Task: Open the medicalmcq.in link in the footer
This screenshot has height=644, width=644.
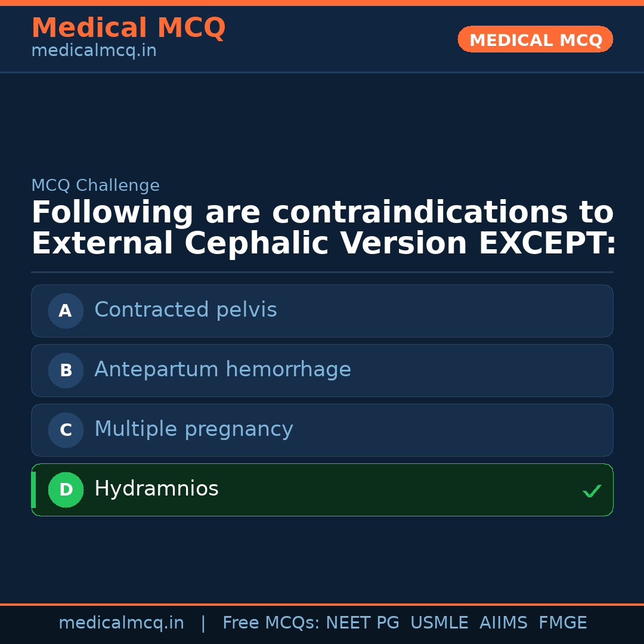Action: click(121, 623)
